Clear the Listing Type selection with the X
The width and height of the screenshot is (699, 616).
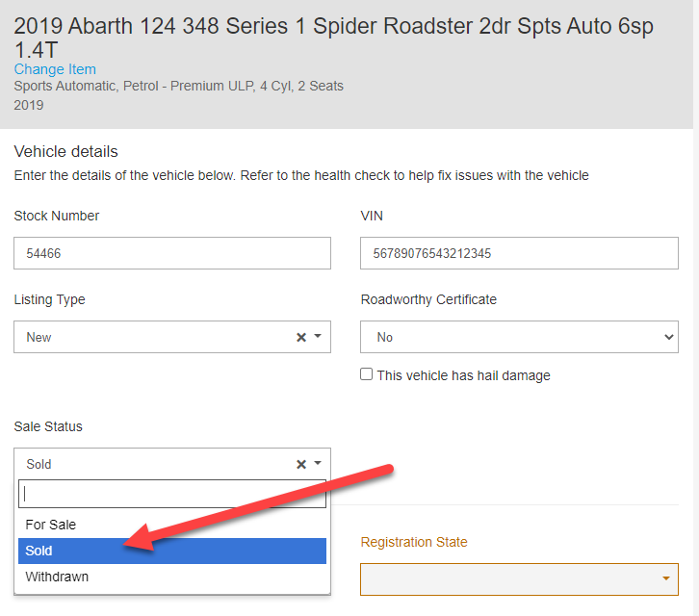[300, 338]
